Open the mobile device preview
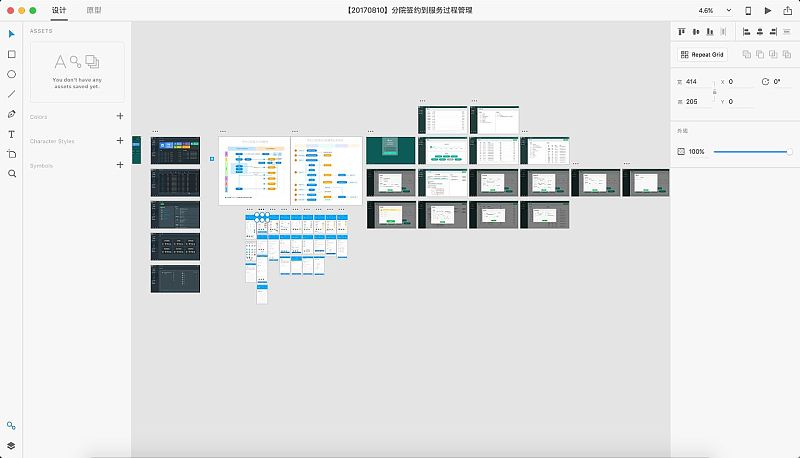 coord(748,11)
